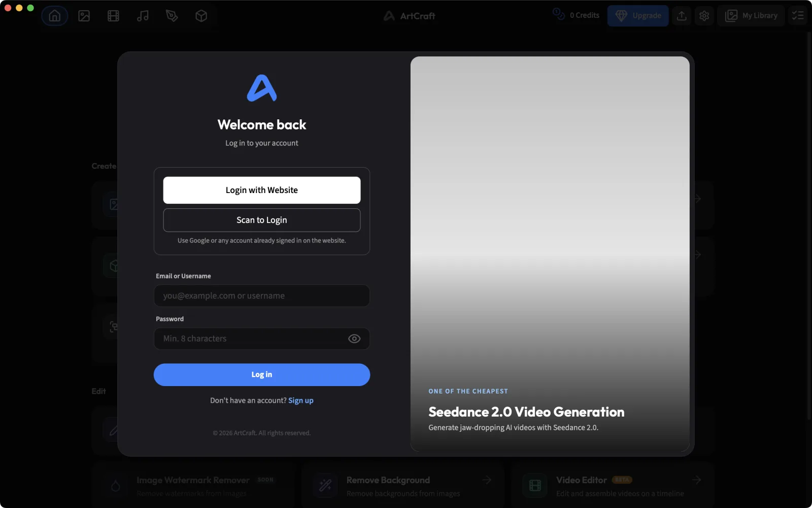Image resolution: width=812 pixels, height=508 pixels.
Task: Click the ArtCraft logo in title bar
Action: [410, 16]
